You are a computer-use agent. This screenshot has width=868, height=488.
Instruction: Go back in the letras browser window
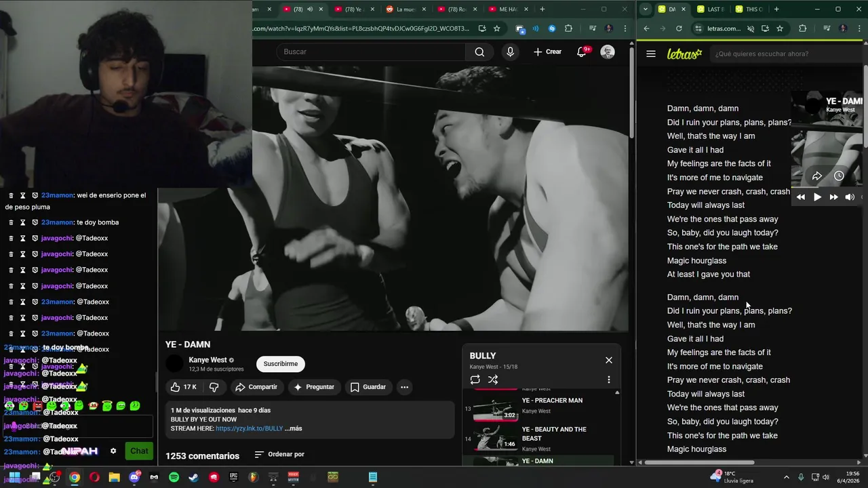[x=646, y=28]
